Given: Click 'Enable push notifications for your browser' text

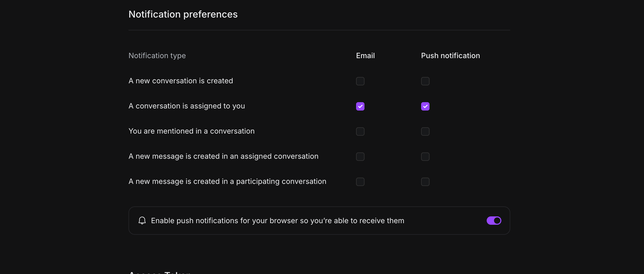Looking at the screenshot, I should pos(277,221).
